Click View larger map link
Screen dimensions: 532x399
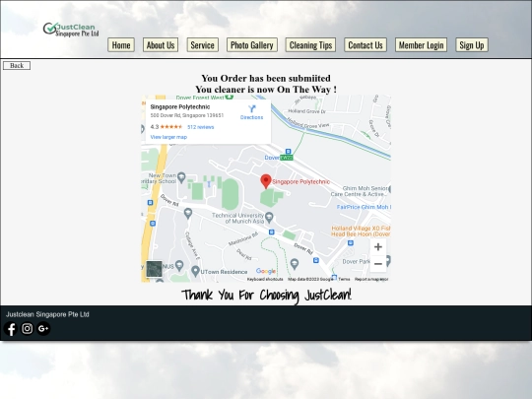[x=168, y=137]
